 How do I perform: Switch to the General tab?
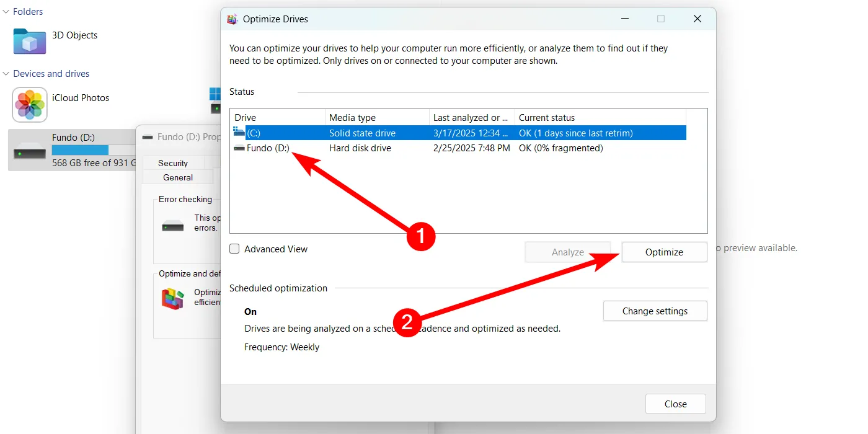(178, 177)
